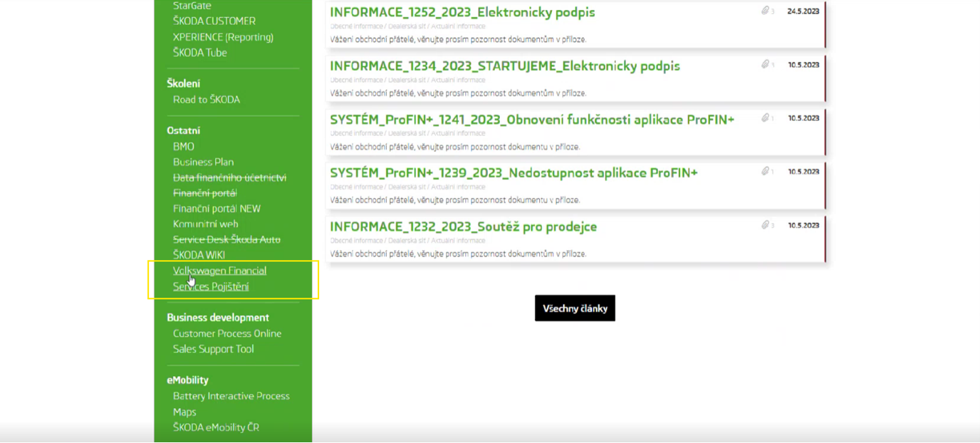980x443 pixels.
Task: Visit ŠKODA WIKI from the sidebar
Action: click(x=199, y=255)
